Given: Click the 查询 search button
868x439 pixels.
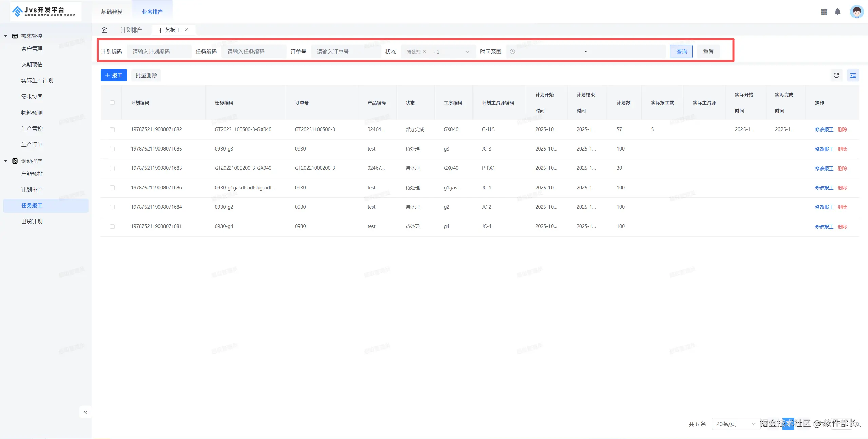Looking at the screenshot, I should point(681,52).
